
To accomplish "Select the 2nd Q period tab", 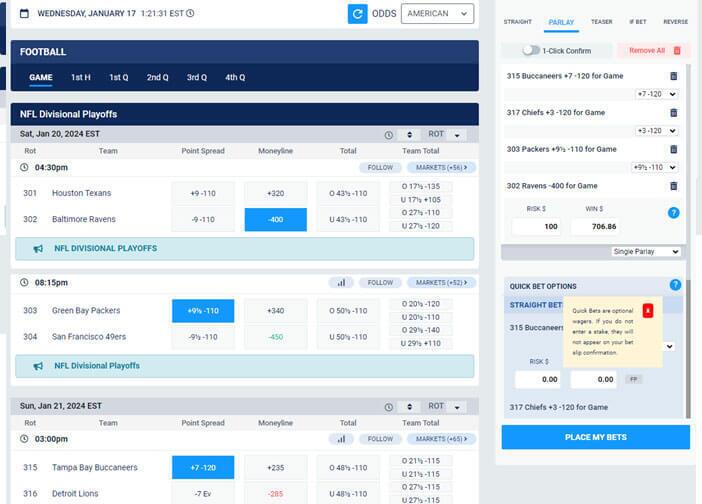I will pyautogui.click(x=158, y=77).
